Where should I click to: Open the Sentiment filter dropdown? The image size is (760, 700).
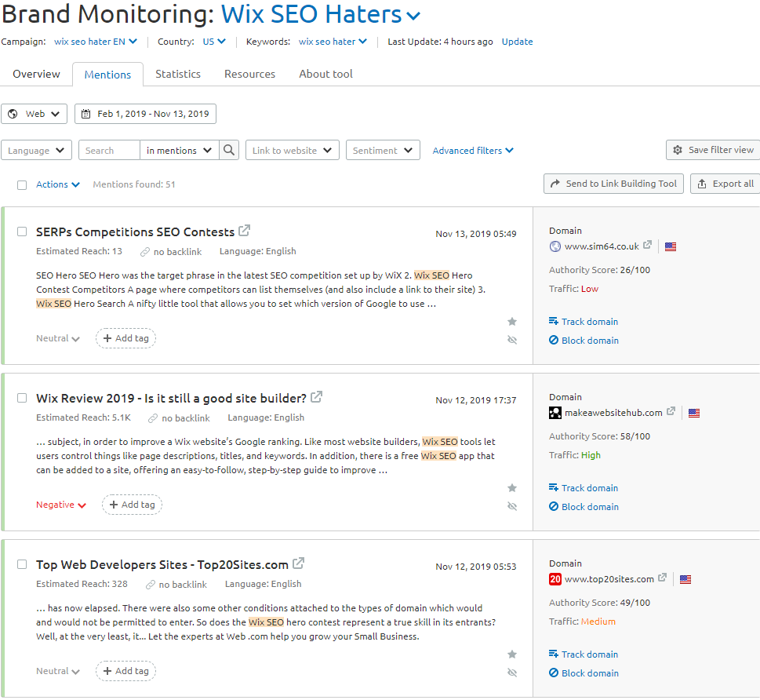click(382, 150)
